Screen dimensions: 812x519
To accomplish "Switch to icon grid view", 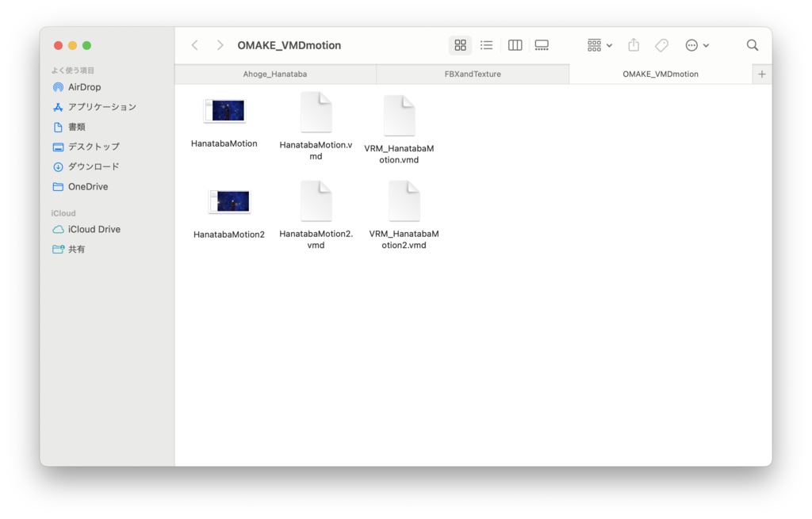I will tap(460, 45).
